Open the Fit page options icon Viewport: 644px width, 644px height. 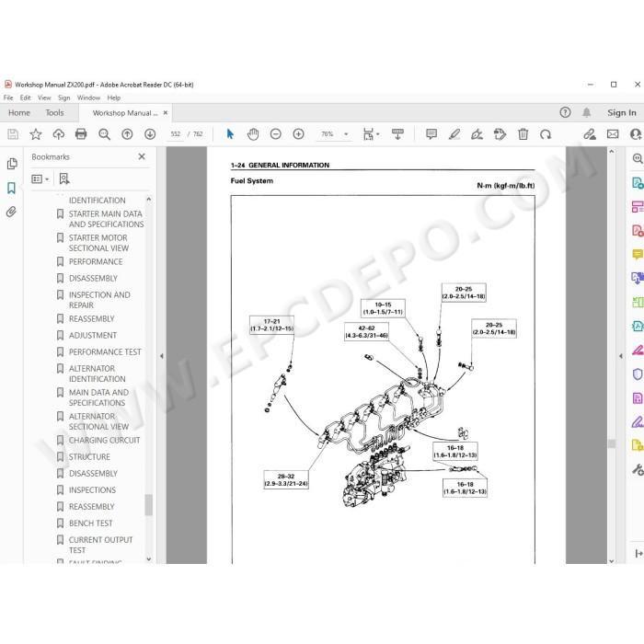[x=368, y=134]
